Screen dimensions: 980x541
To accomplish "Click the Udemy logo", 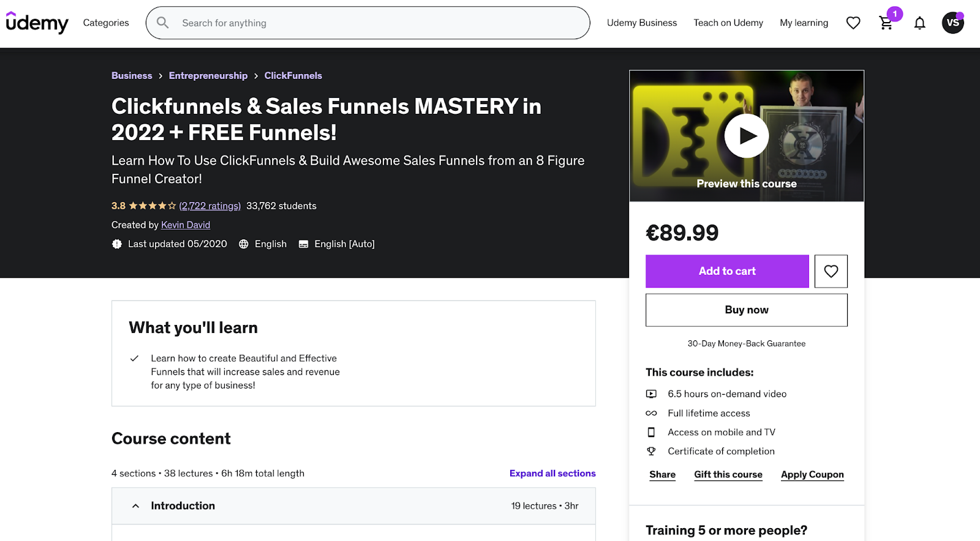I will click(x=37, y=23).
